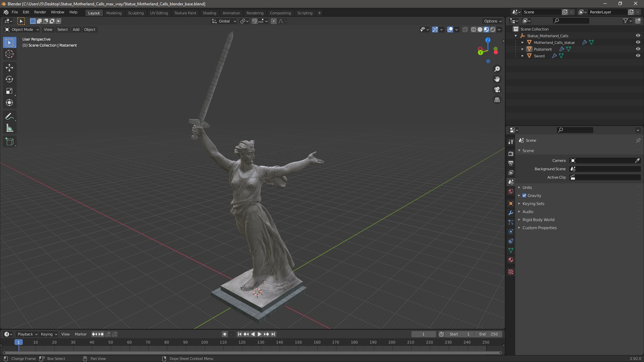Open the World properties tab
This screenshot has height=362, width=644.
tap(511, 191)
